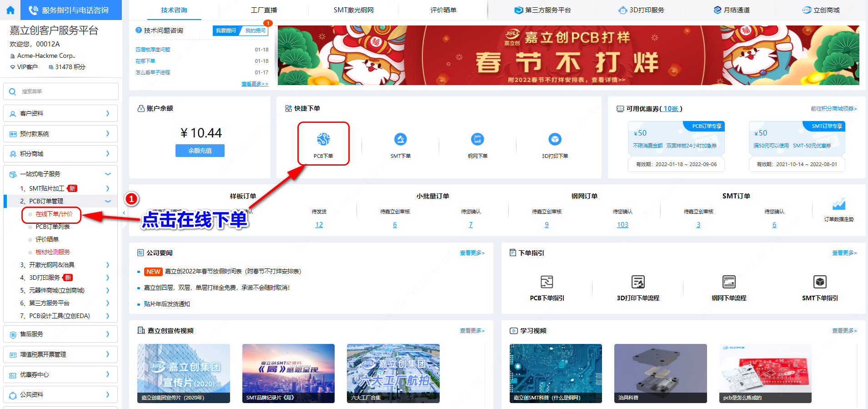Expand 客户资料 menu
The height and width of the screenshot is (409, 868).
click(x=60, y=113)
